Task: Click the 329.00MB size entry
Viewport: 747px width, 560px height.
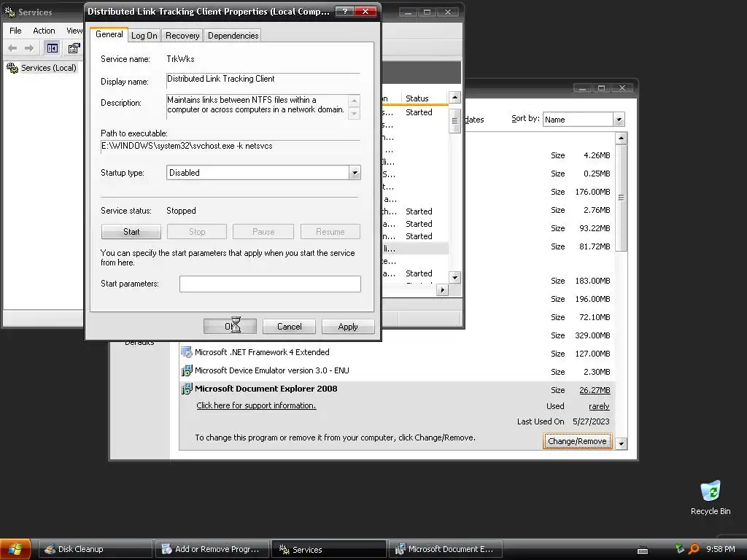Action: point(592,335)
